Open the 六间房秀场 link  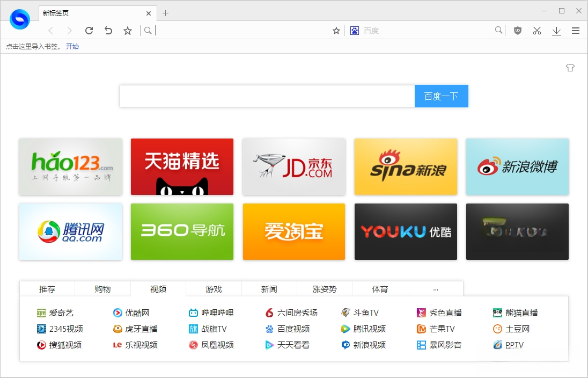tap(291, 312)
